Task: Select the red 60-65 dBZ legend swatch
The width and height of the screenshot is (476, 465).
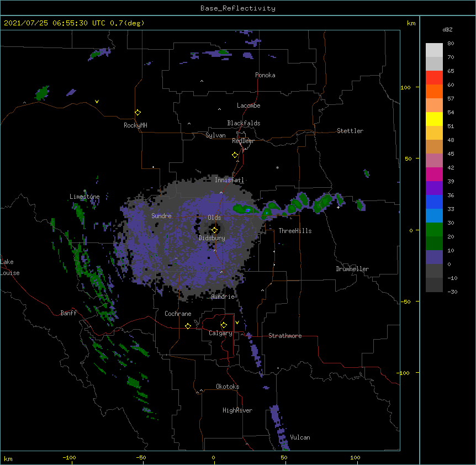Action: click(434, 78)
